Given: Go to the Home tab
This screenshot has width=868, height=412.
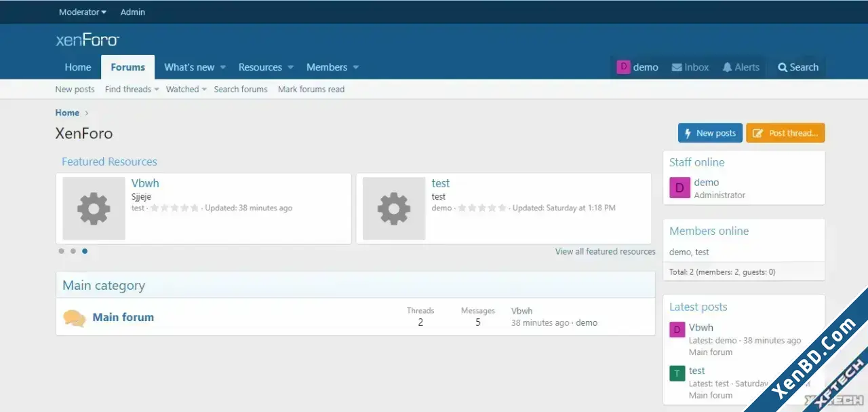Looking at the screenshot, I should [x=78, y=67].
